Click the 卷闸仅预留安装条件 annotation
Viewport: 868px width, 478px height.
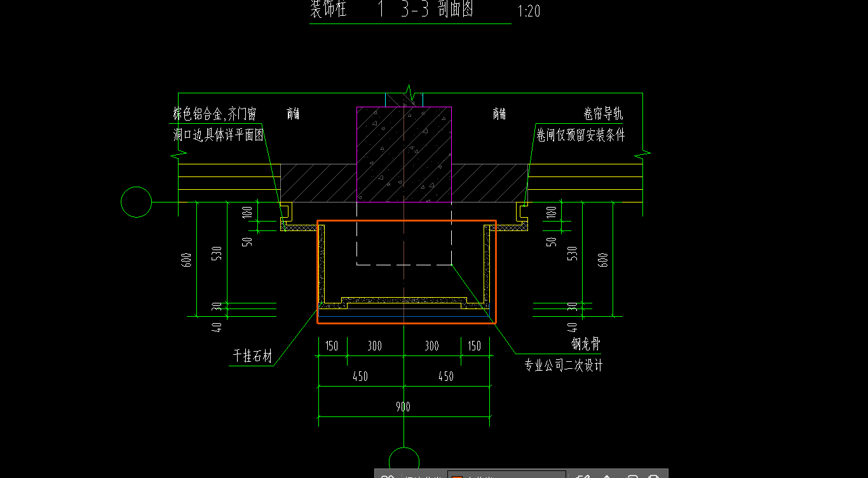click(x=581, y=135)
